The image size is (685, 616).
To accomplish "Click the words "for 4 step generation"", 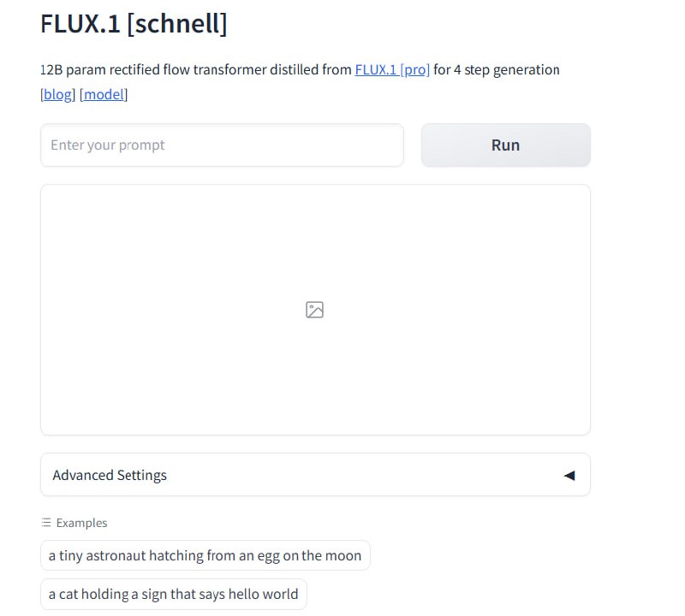I will point(497,70).
